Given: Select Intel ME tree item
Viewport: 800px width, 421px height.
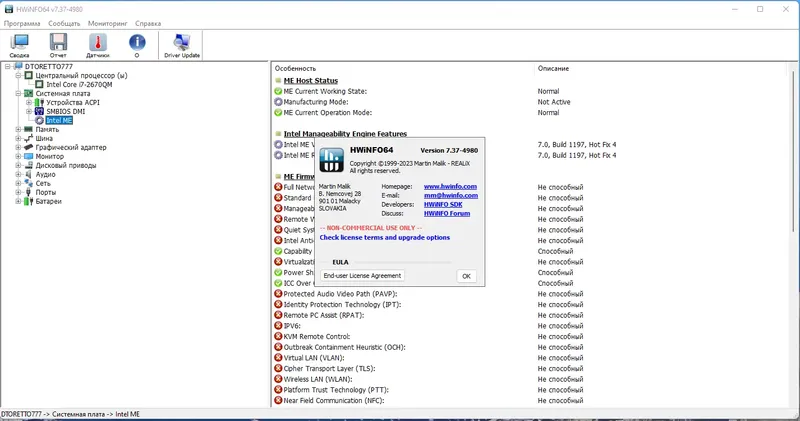Looking at the screenshot, I should [x=59, y=120].
